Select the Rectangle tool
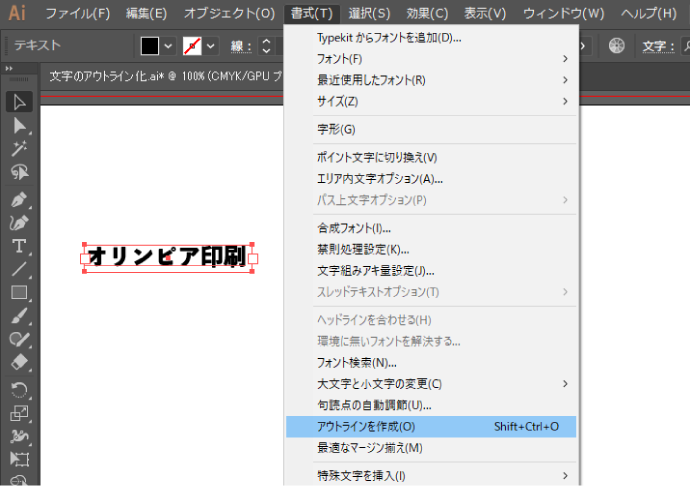This screenshot has width=690, height=486. tap(19, 292)
